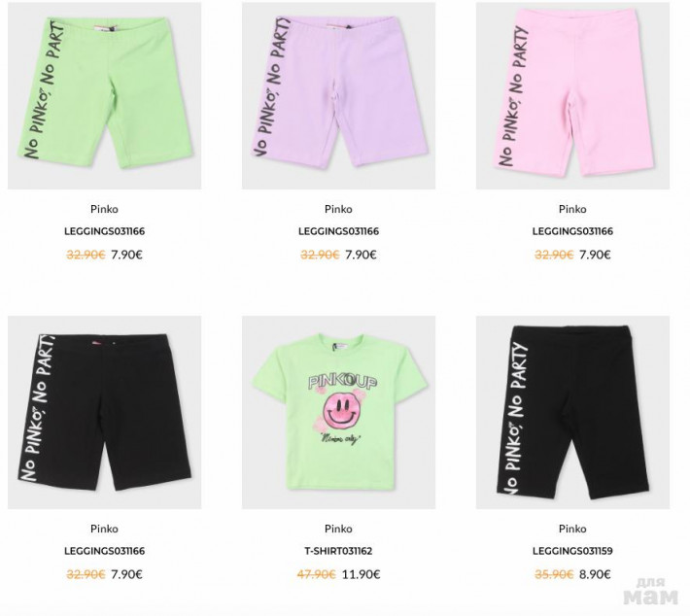Click the Pinko brand name under the T-shirt
This screenshot has width=690, height=616.
tap(338, 529)
